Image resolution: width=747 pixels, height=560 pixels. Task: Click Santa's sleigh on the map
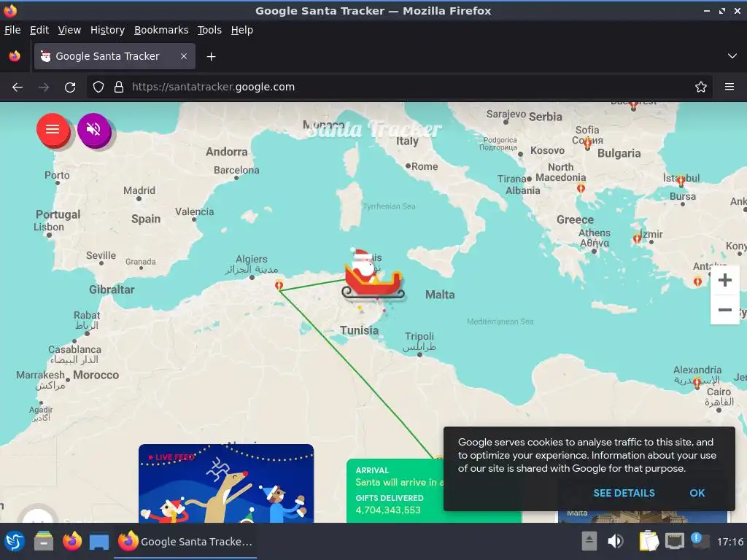click(x=372, y=275)
